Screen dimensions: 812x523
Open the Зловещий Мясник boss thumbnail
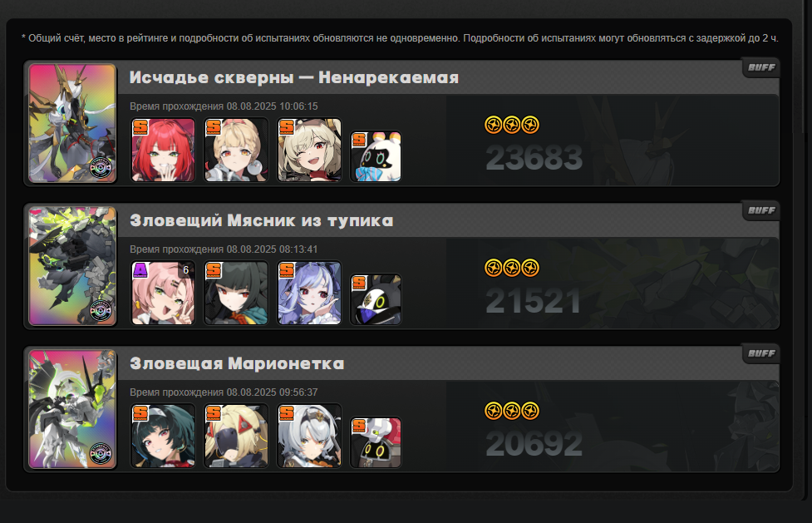pyautogui.click(x=72, y=266)
